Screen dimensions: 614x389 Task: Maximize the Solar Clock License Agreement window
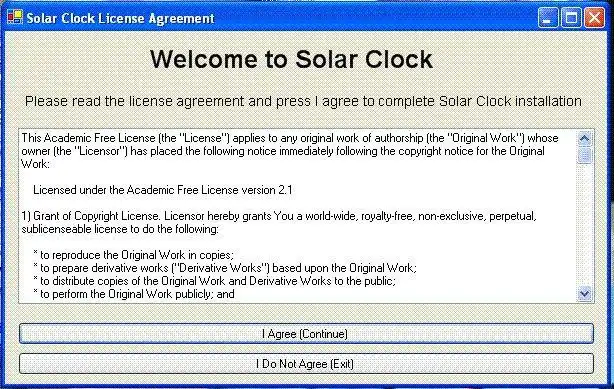571,18
